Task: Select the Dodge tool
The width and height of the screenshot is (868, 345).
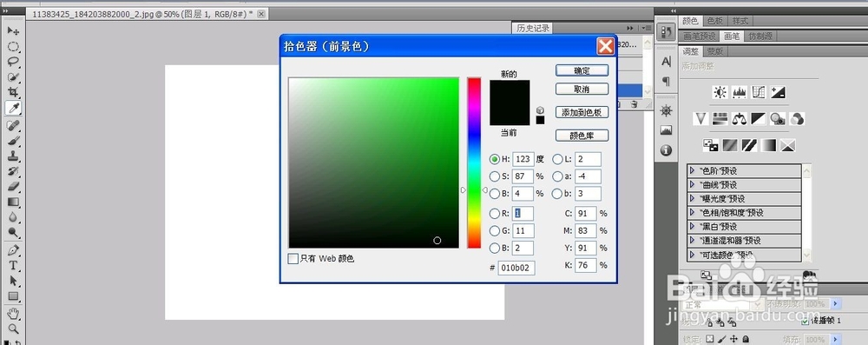Action: 13,232
